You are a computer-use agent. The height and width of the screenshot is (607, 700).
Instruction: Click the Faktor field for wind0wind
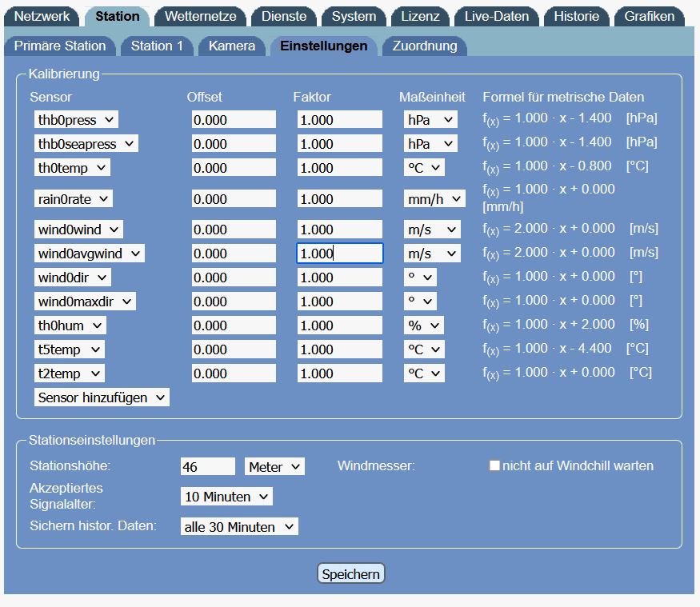[x=339, y=230]
